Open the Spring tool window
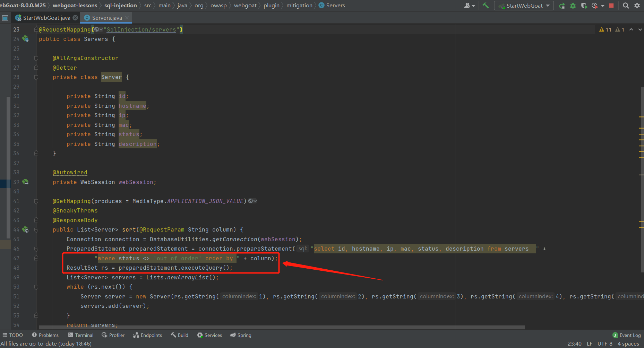 [241, 335]
